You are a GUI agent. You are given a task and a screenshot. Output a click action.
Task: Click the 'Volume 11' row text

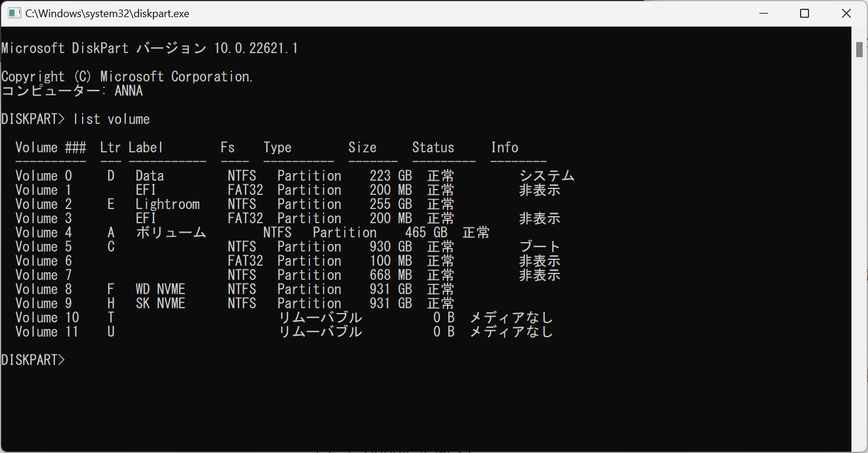pos(47,332)
